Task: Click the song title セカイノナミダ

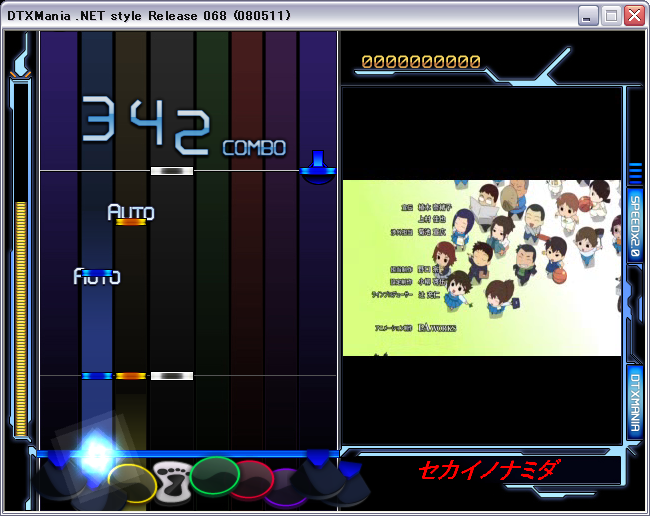Action: coord(488,470)
